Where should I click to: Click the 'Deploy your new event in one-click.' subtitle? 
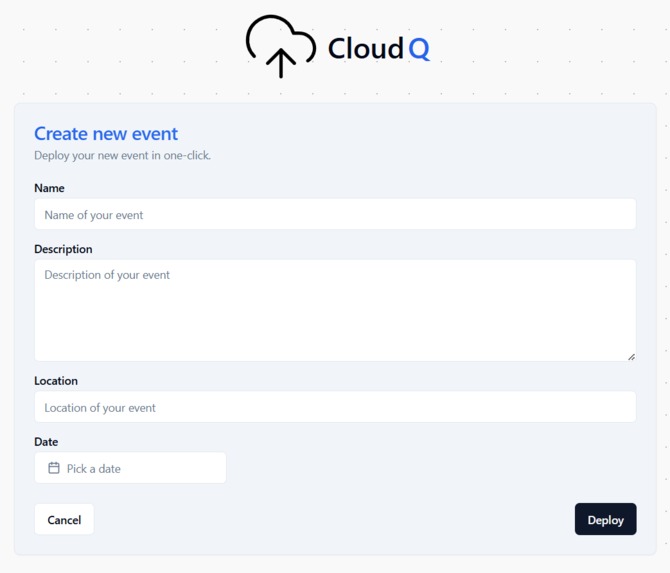pos(123,156)
